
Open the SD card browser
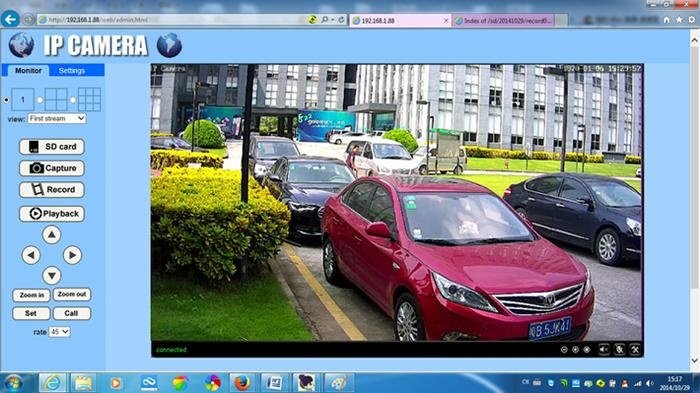point(52,146)
